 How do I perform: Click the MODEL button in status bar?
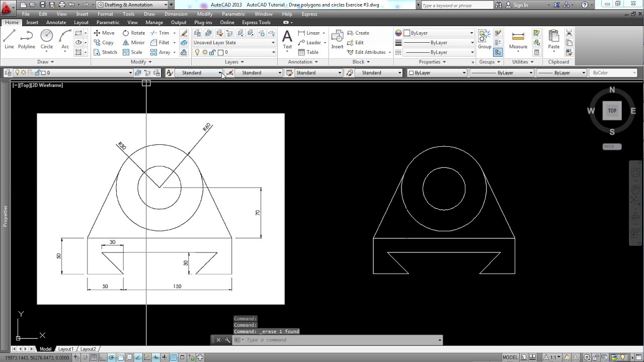pyautogui.click(x=510, y=357)
